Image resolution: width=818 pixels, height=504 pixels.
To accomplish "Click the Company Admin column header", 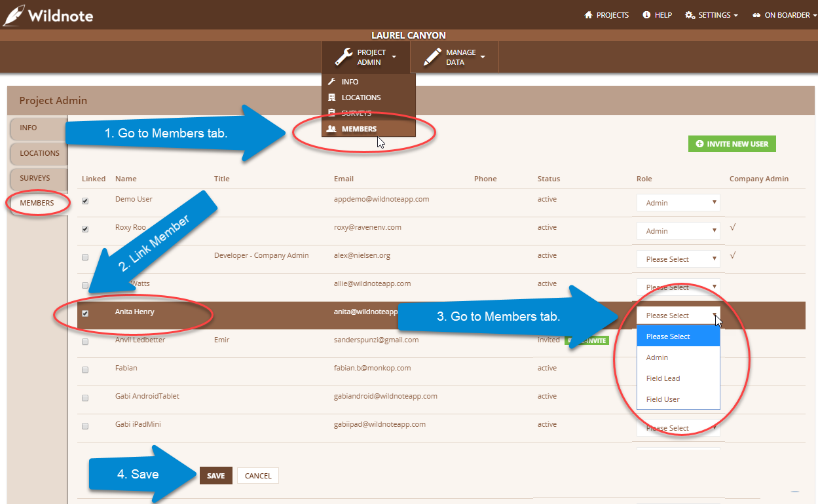I will pos(759,179).
